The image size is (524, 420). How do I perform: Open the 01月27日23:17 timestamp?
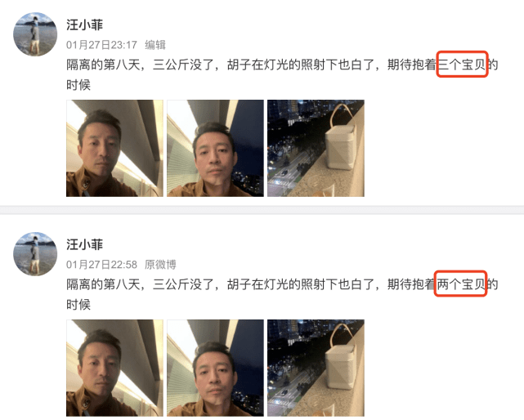point(101,45)
